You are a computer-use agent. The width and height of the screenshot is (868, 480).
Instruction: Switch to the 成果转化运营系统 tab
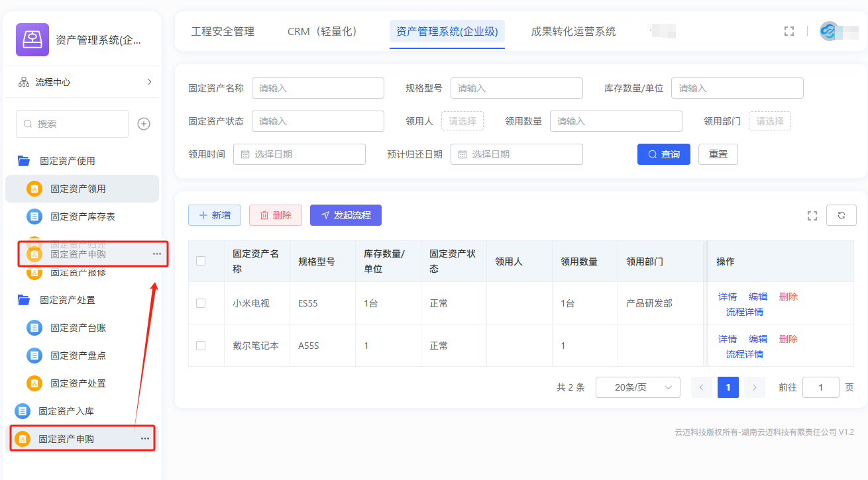573,31
